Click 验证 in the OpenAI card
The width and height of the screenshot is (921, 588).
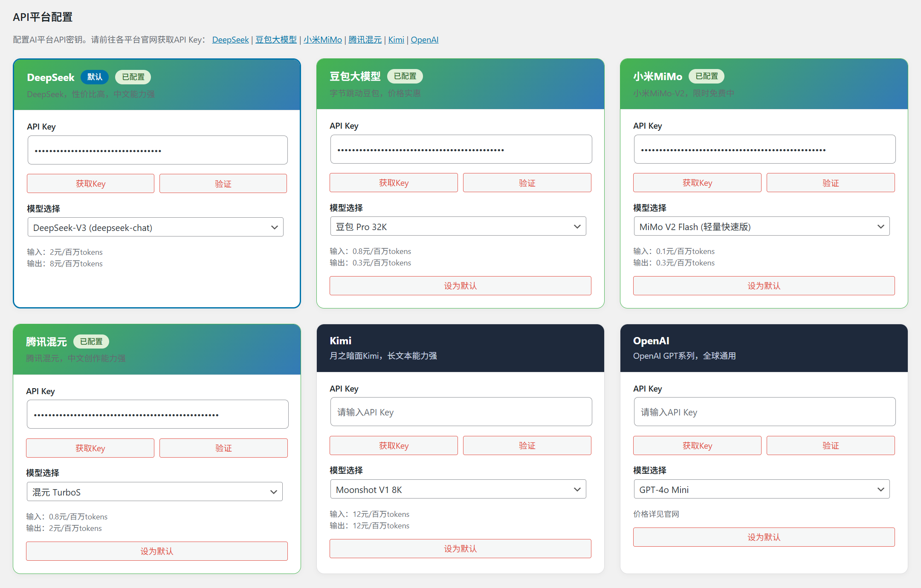click(831, 446)
